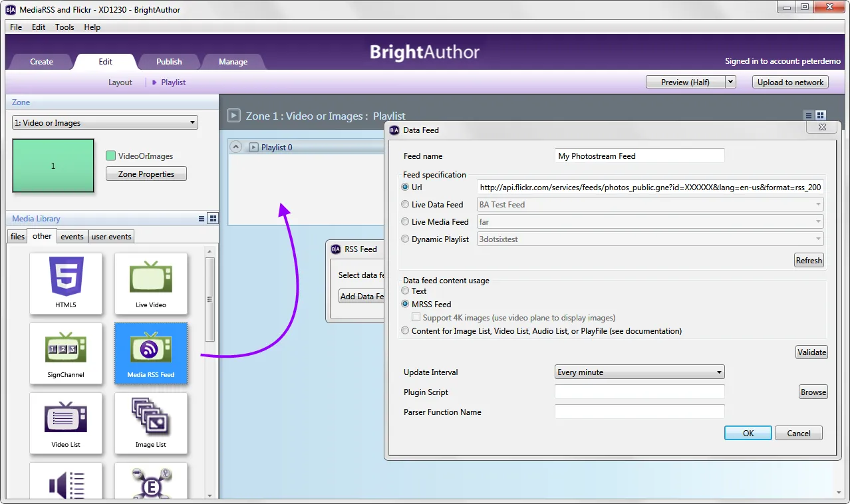This screenshot has height=504, width=850.
Task: Click the RSS Feed dialog title icon
Action: point(336,249)
